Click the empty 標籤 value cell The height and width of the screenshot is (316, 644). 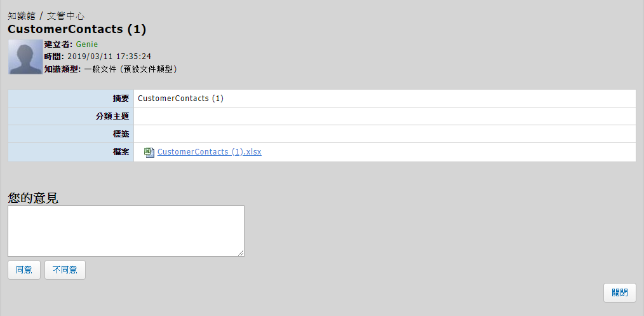[384, 134]
